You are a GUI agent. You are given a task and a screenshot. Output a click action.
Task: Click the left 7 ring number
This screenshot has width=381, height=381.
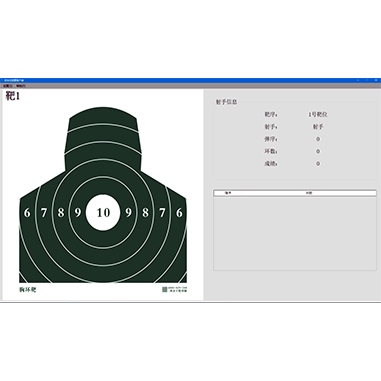tap(44, 212)
